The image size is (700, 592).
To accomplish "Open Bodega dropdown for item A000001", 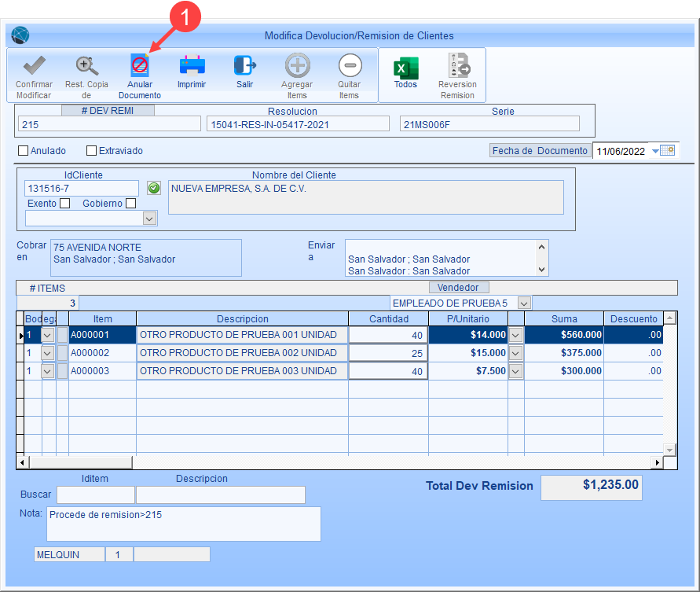I will 47,335.
